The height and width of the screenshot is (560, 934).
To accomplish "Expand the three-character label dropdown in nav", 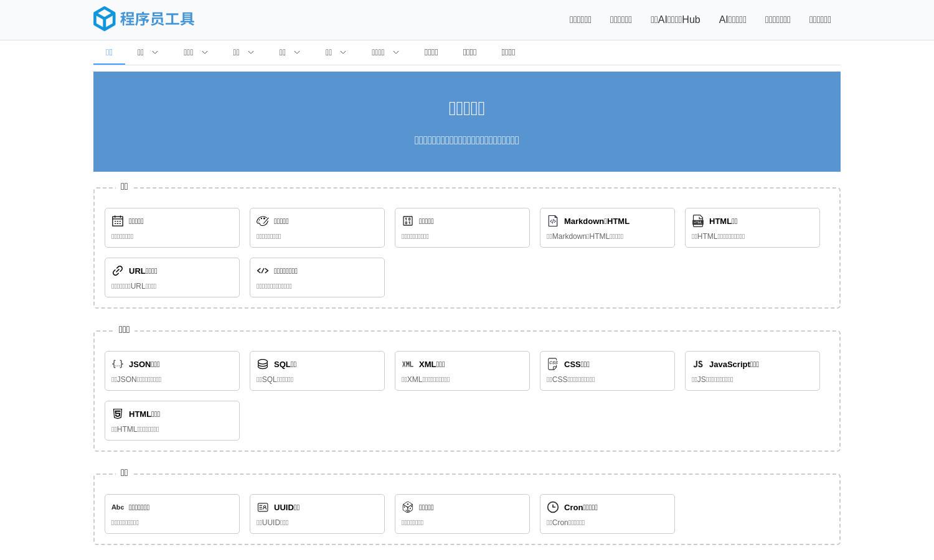I will point(196,52).
